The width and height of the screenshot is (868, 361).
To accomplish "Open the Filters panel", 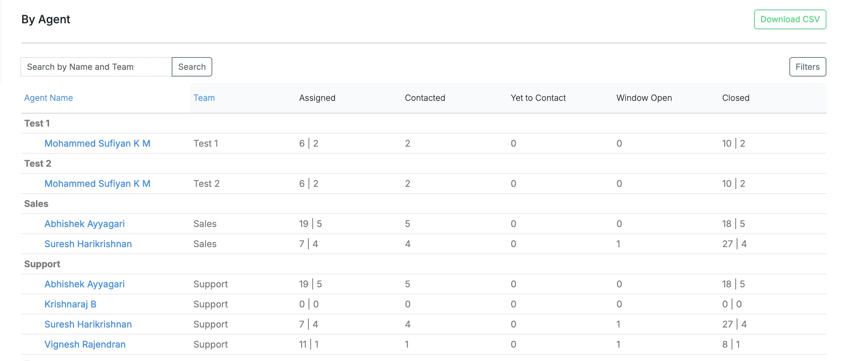I will [807, 67].
